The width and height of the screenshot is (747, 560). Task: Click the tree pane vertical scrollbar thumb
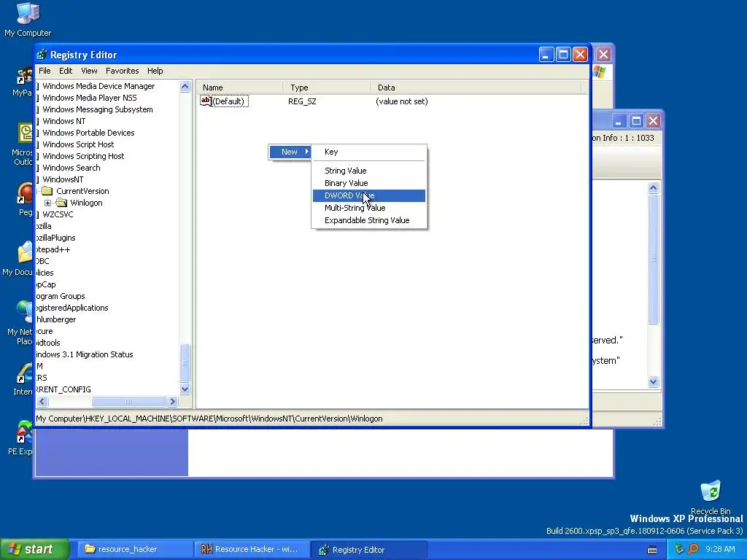(x=185, y=363)
